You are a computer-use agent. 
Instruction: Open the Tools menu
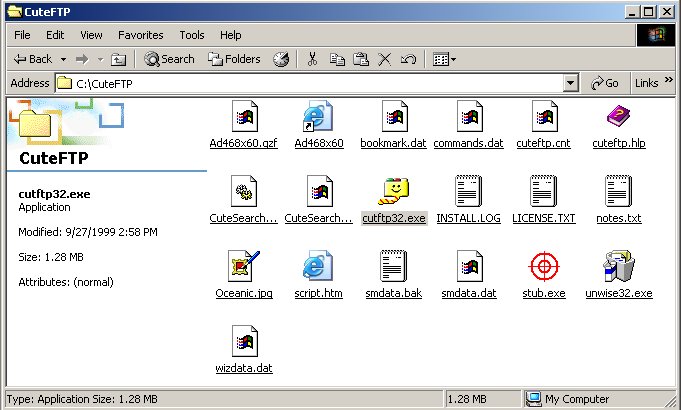(x=192, y=35)
